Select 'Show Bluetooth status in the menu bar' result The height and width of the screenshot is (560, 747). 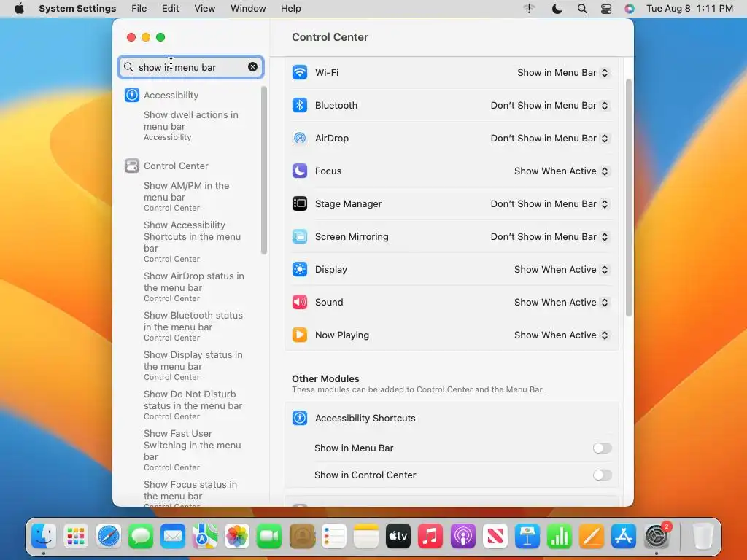pyautogui.click(x=193, y=326)
